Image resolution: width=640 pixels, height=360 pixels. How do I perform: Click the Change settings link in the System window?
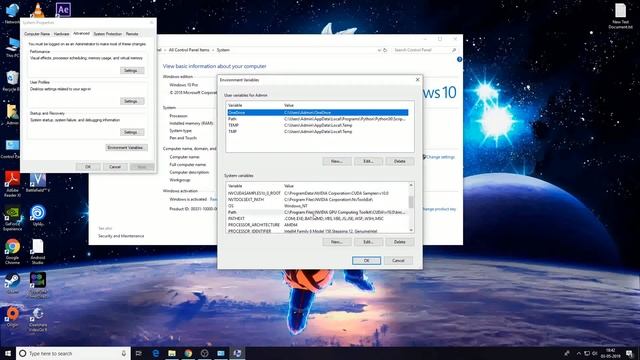440,157
